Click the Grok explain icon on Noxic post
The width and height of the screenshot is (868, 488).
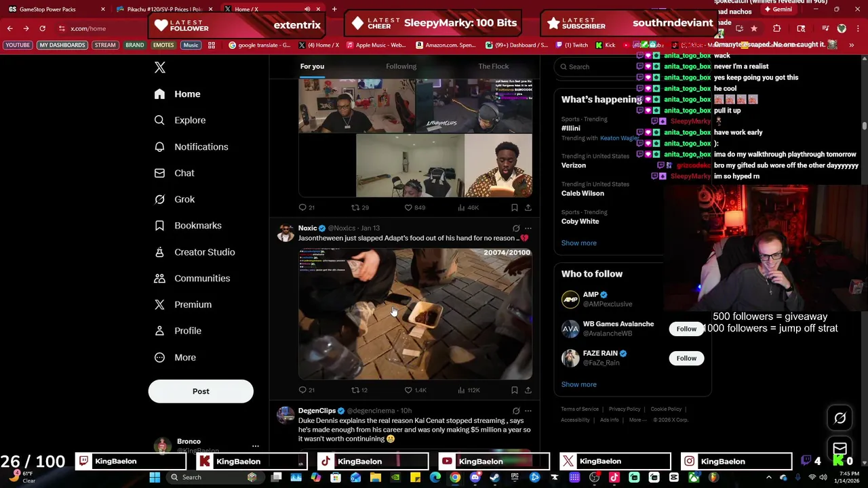tap(516, 228)
